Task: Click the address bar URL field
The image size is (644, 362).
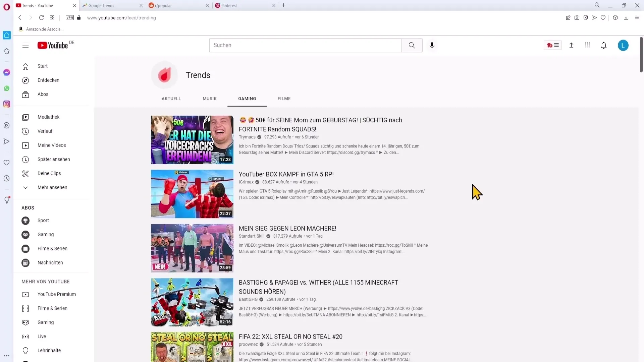Action: pyautogui.click(x=121, y=18)
